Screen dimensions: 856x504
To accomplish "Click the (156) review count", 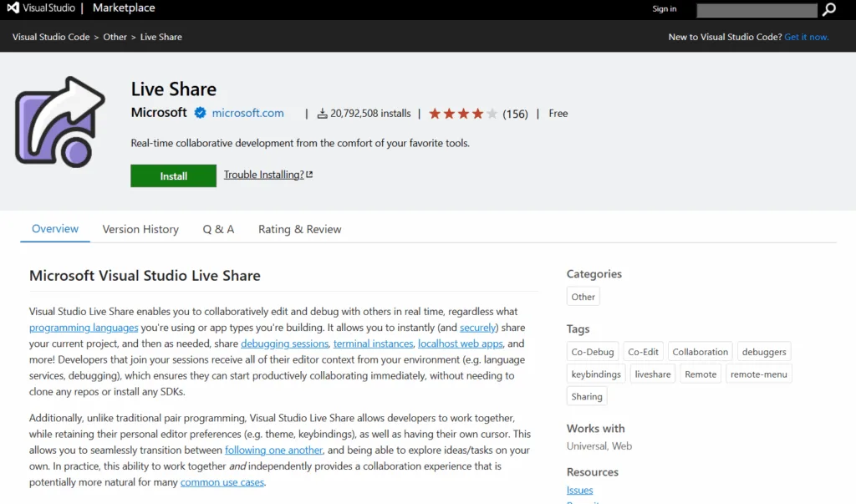I will tap(515, 114).
